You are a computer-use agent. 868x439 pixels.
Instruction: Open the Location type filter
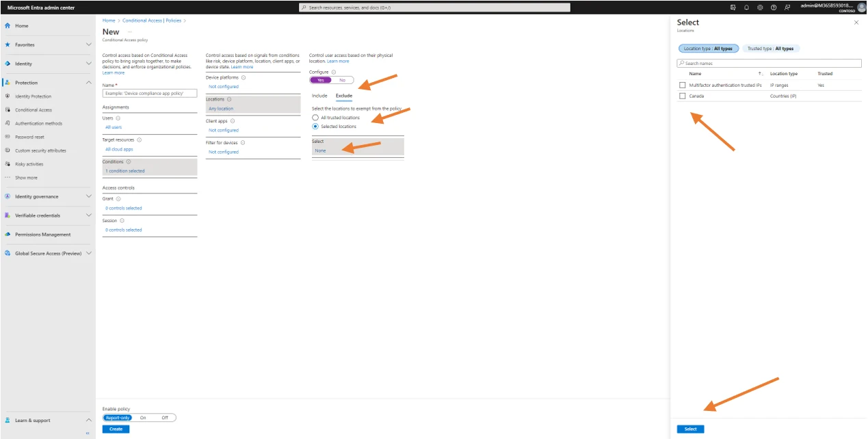point(709,49)
